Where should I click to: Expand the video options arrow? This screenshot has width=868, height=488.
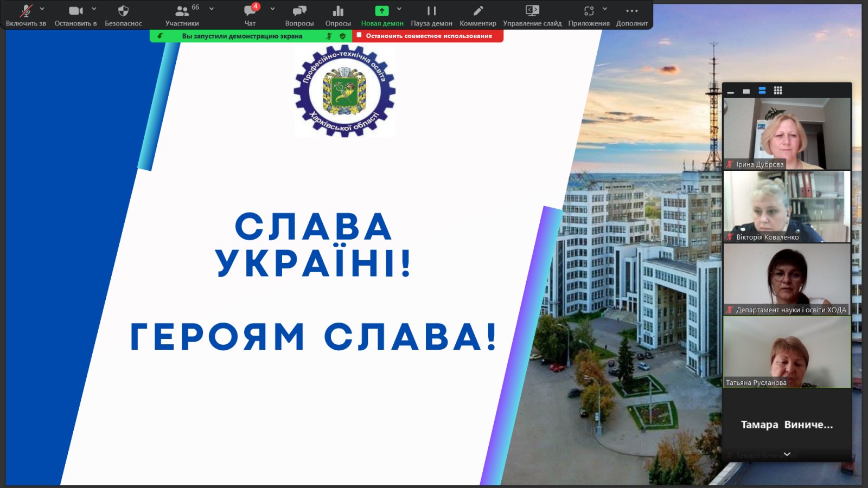(x=94, y=9)
